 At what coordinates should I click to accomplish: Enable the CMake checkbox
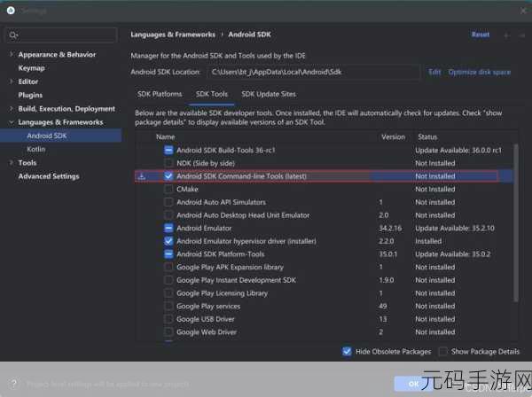pos(168,189)
